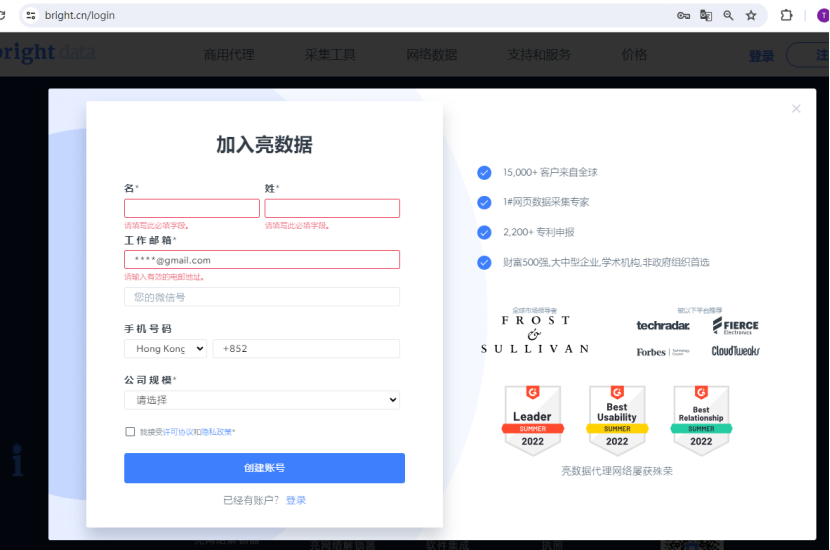The width and height of the screenshot is (830, 550).
Task: Open the purple profile avatar
Action: pos(823,15)
